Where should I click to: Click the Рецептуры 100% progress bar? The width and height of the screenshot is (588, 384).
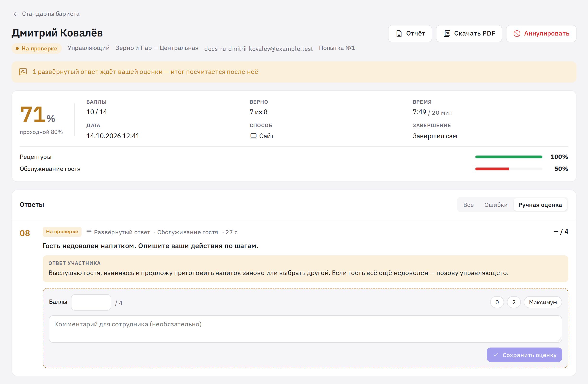point(508,157)
